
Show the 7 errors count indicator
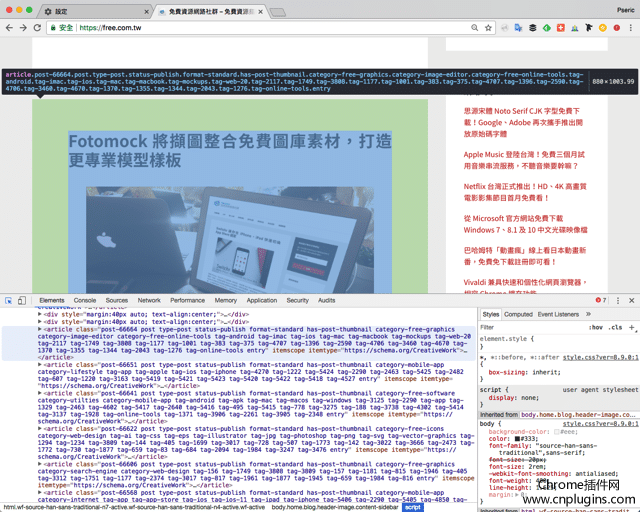point(601,300)
